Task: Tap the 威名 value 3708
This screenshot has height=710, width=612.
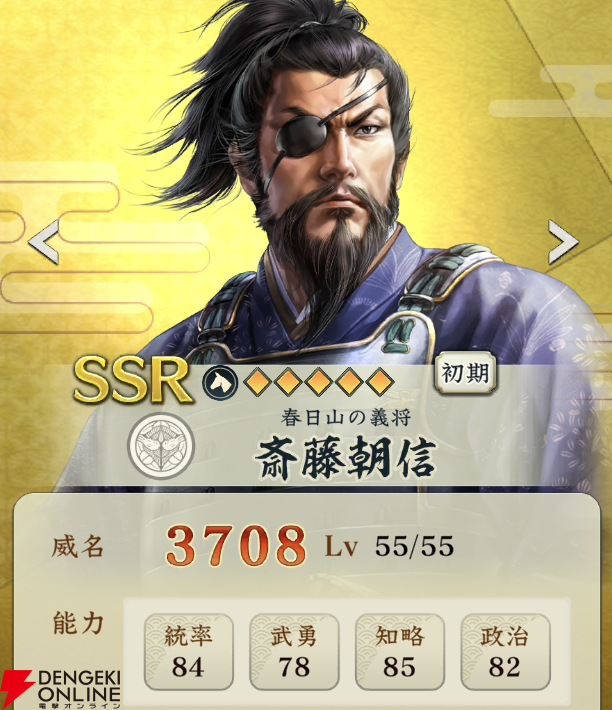Action: pos(236,545)
